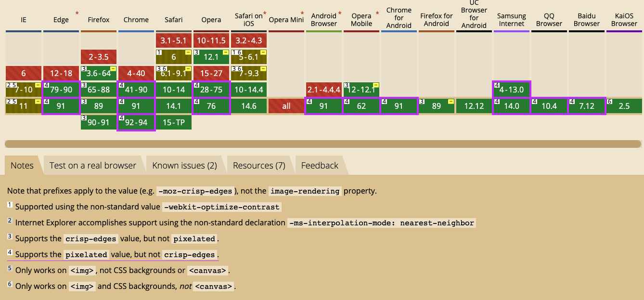This screenshot has width=644, height=300.
Task: Click the yellow prefix flag on Safari 6
Action: pos(188,52)
